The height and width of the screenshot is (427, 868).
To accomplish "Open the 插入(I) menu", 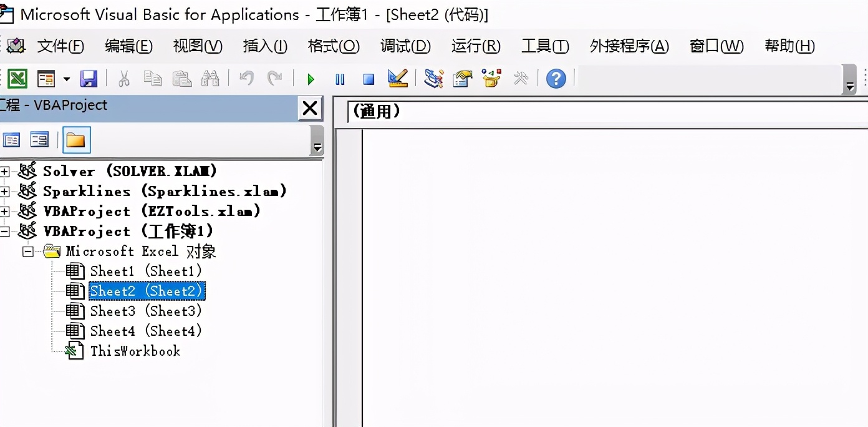I will pyautogui.click(x=265, y=46).
